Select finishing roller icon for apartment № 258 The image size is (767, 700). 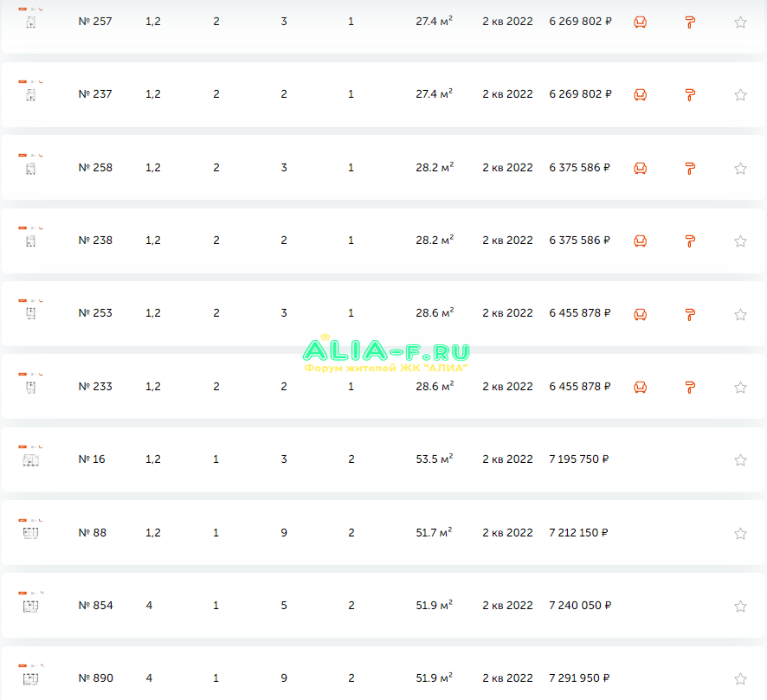(x=690, y=169)
